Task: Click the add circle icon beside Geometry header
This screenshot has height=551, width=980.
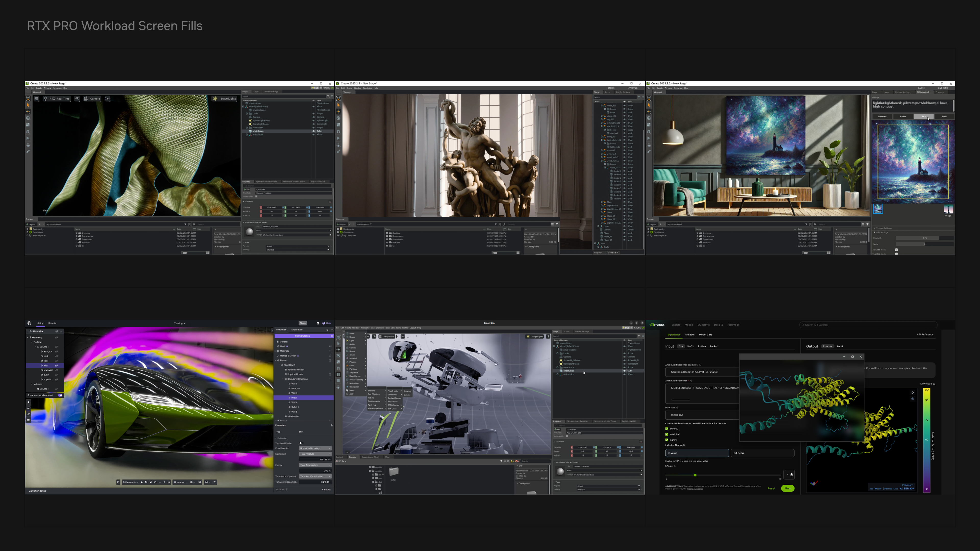Action: click(57, 331)
